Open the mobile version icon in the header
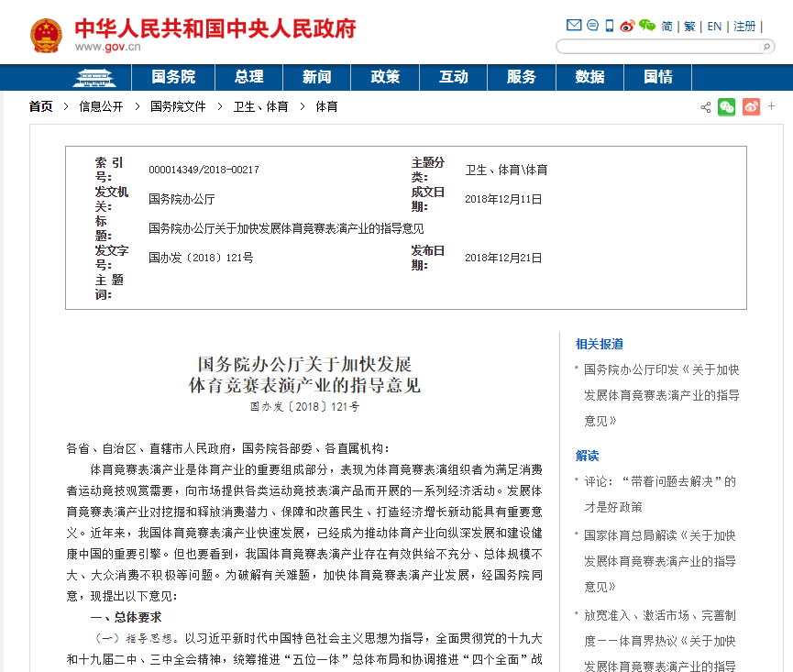793x672 pixels. tap(609, 25)
